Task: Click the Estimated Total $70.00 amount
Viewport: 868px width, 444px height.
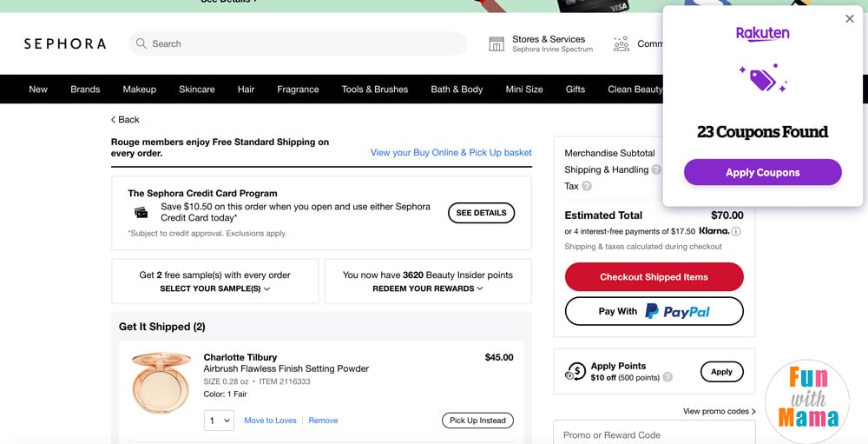Action: tap(727, 215)
